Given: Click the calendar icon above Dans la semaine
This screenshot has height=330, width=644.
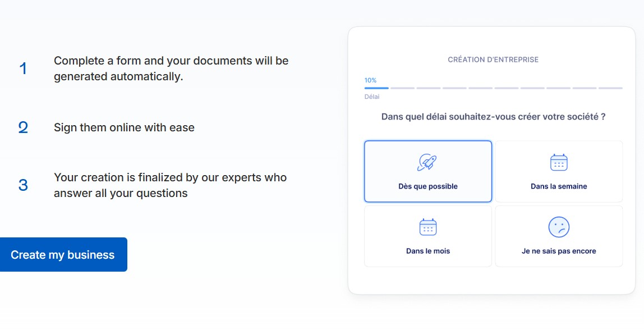Looking at the screenshot, I should coord(558,162).
